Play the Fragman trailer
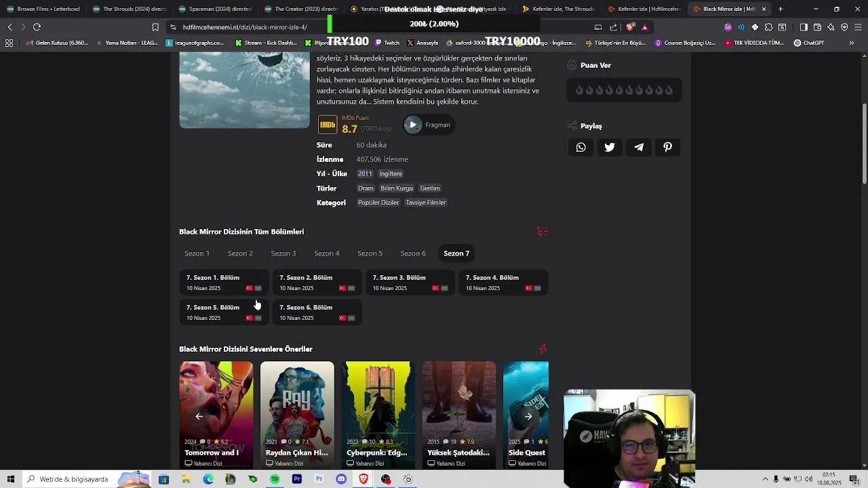The image size is (868, 488). 428,125
